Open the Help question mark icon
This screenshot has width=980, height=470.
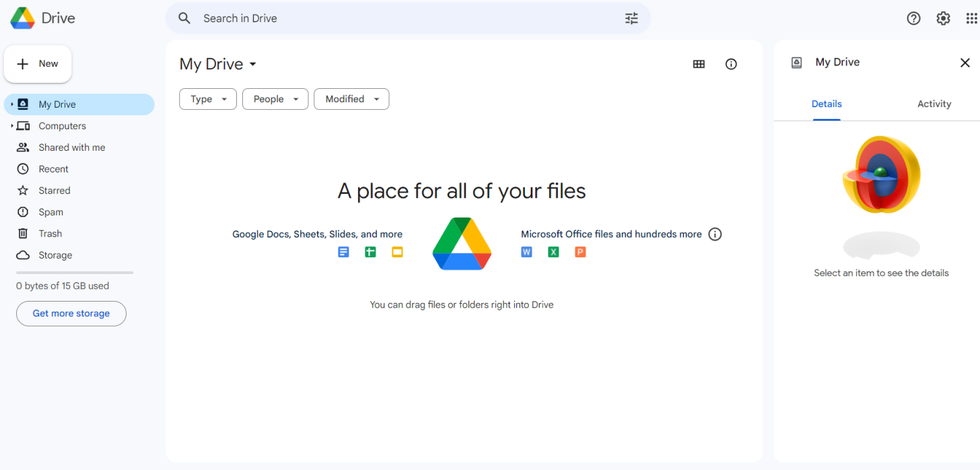pyautogui.click(x=913, y=19)
